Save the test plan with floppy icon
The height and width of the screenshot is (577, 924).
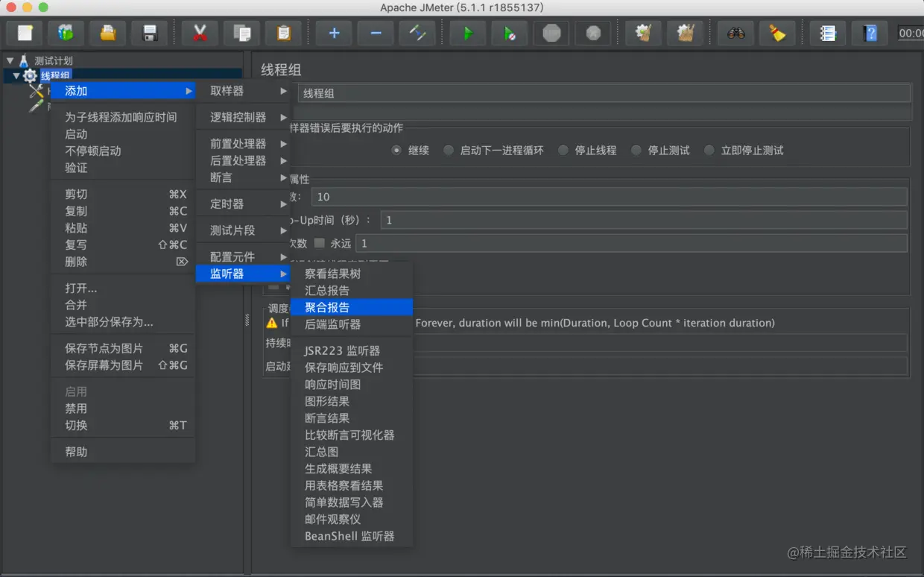[x=150, y=34]
